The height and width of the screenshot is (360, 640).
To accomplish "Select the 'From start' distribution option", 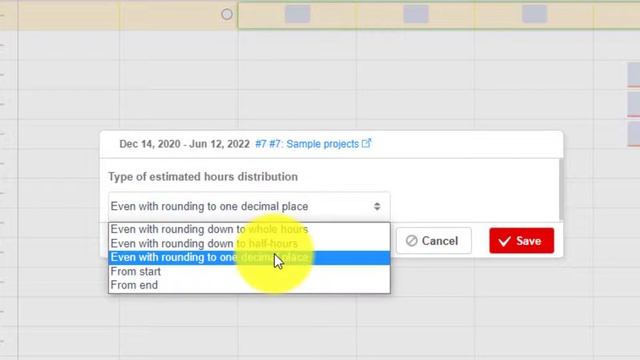I will [249, 271].
